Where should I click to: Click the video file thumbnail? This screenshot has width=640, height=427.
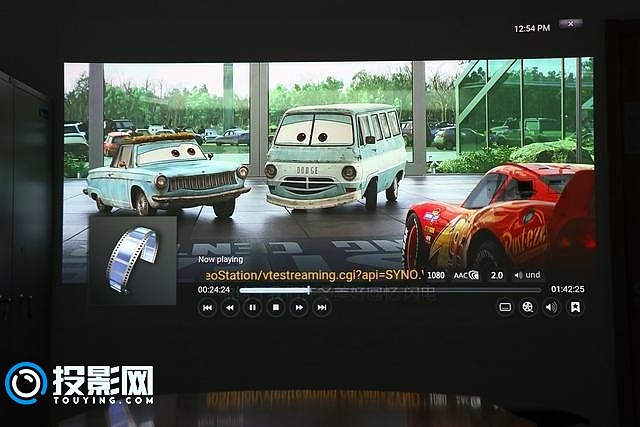point(133,259)
